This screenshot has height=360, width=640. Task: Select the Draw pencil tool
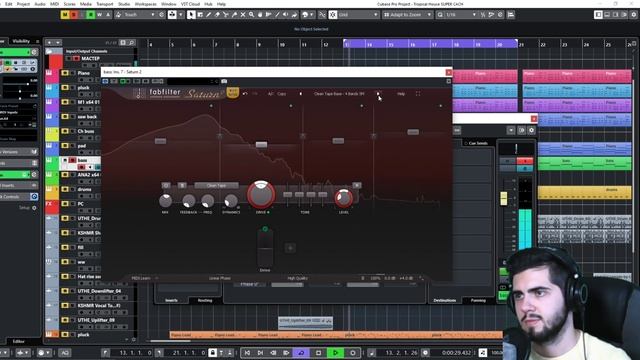tap(209, 15)
